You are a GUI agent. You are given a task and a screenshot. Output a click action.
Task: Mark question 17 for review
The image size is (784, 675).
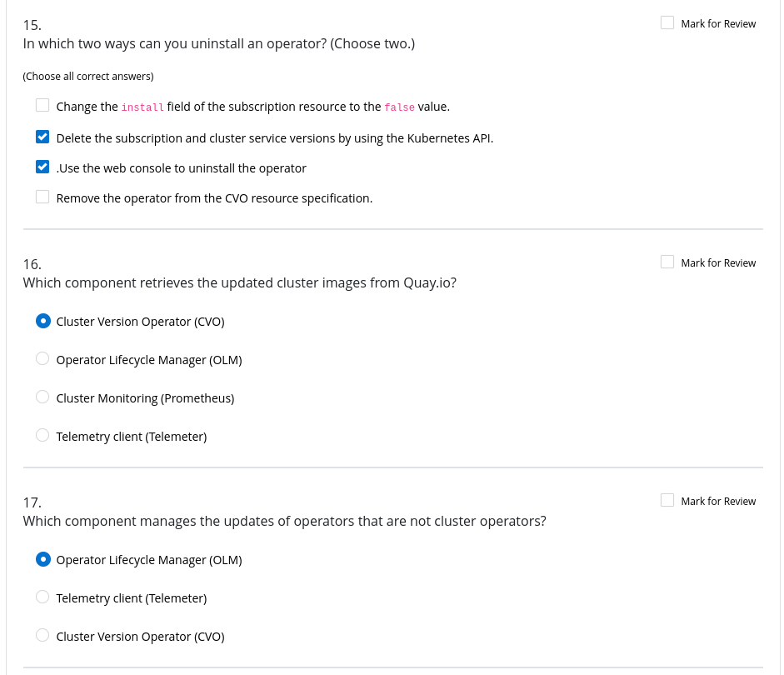click(x=667, y=500)
